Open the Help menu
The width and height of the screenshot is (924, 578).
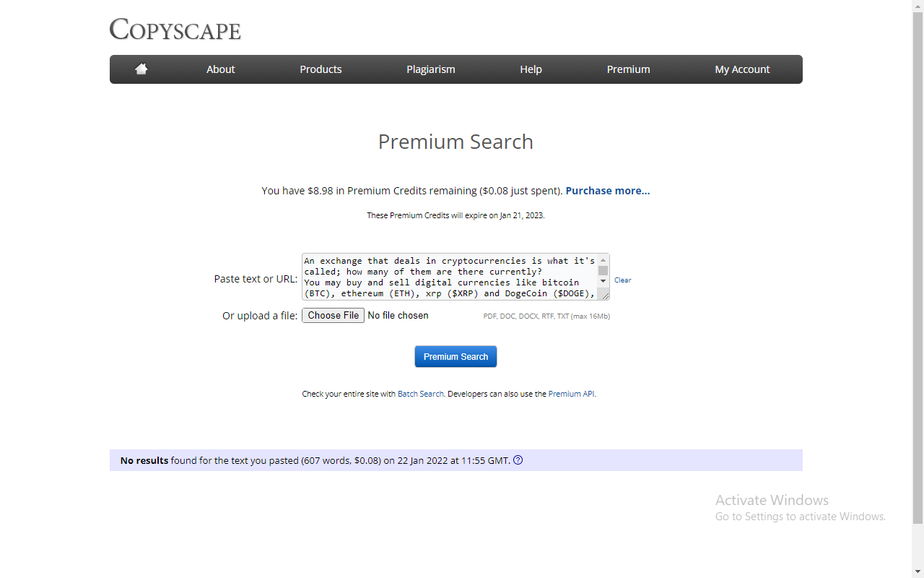531,69
